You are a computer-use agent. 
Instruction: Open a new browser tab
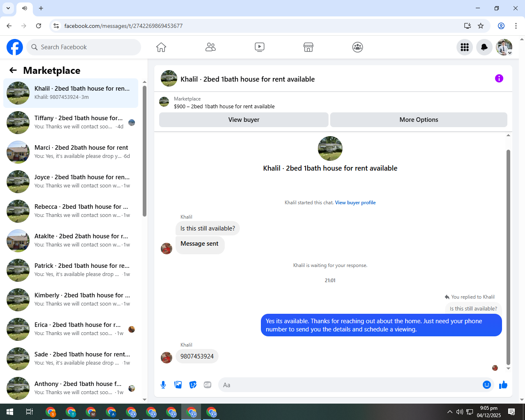(41, 8)
